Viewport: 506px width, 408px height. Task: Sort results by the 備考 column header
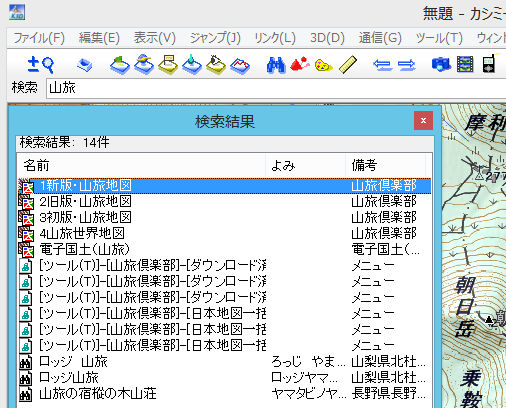coord(385,165)
